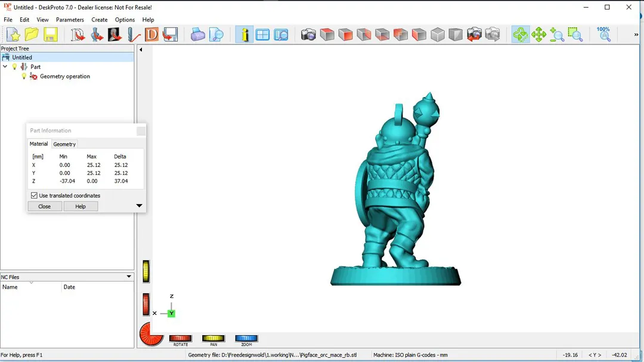Open the NC Files panel dropdown
The width and height of the screenshot is (644, 362).
129,277
